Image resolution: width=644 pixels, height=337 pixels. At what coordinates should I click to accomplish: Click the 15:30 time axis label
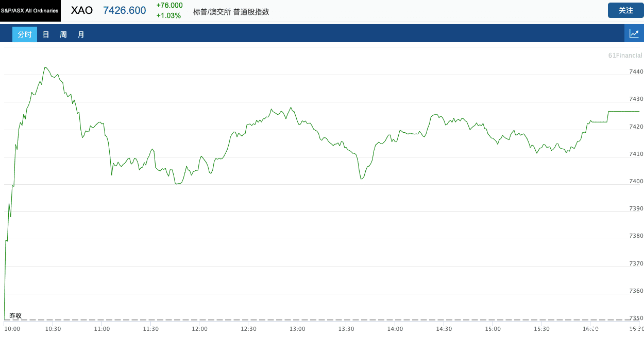pyautogui.click(x=541, y=329)
